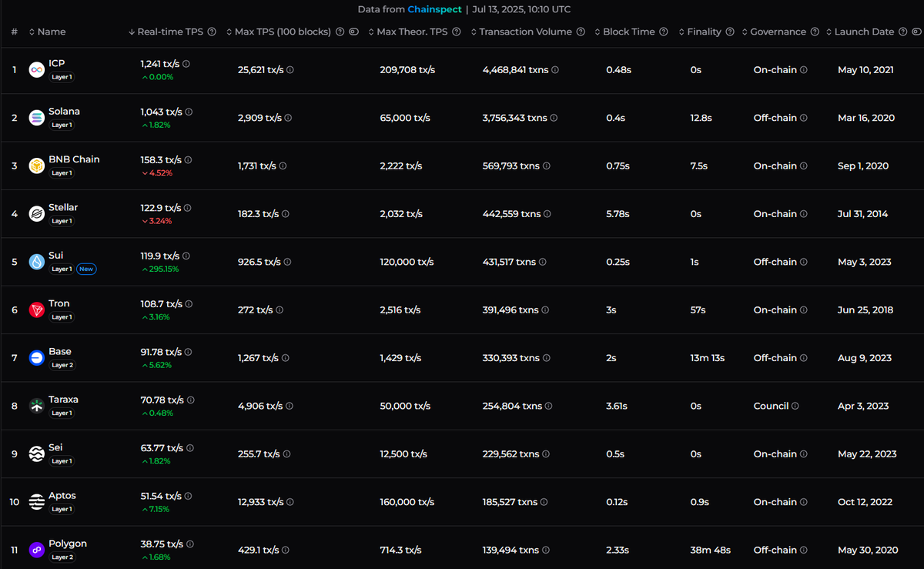
Task: Sort by Governance column
Action: click(x=773, y=32)
